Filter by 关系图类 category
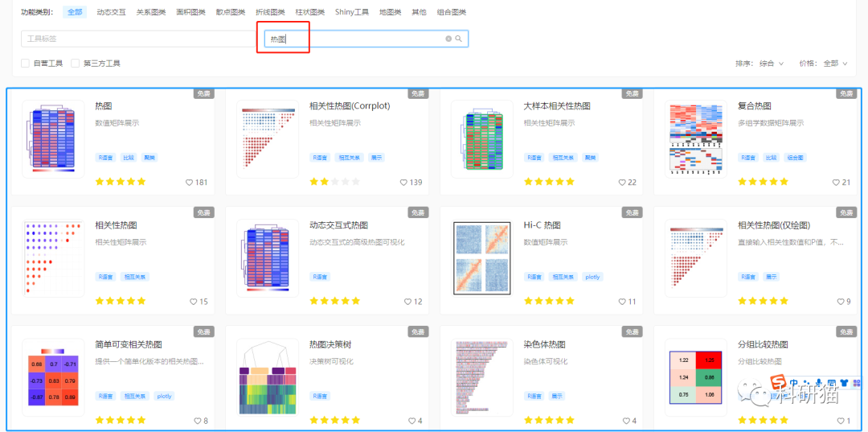The image size is (868, 432). click(x=150, y=11)
